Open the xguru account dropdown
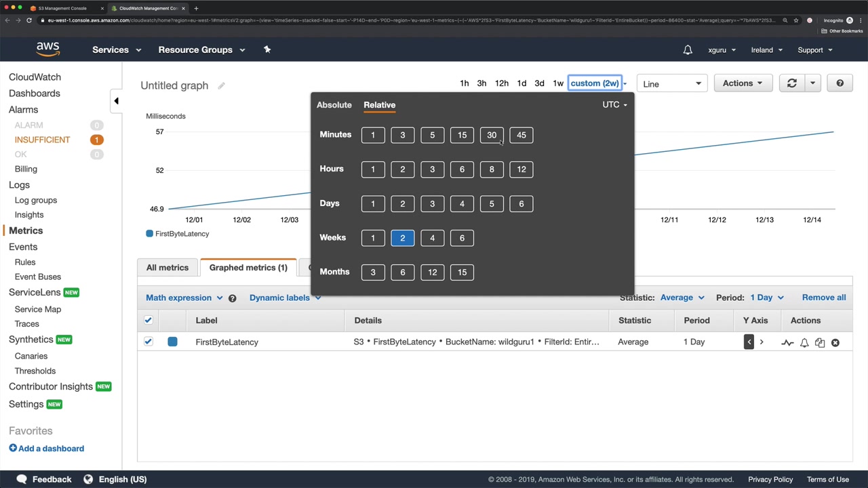The image size is (868, 488). [722, 49]
